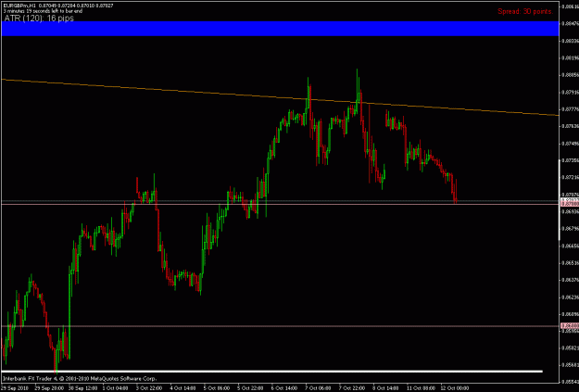The width and height of the screenshot is (579, 392).
Task: Select the blue rectangle zone on chart
Action: (280, 29)
